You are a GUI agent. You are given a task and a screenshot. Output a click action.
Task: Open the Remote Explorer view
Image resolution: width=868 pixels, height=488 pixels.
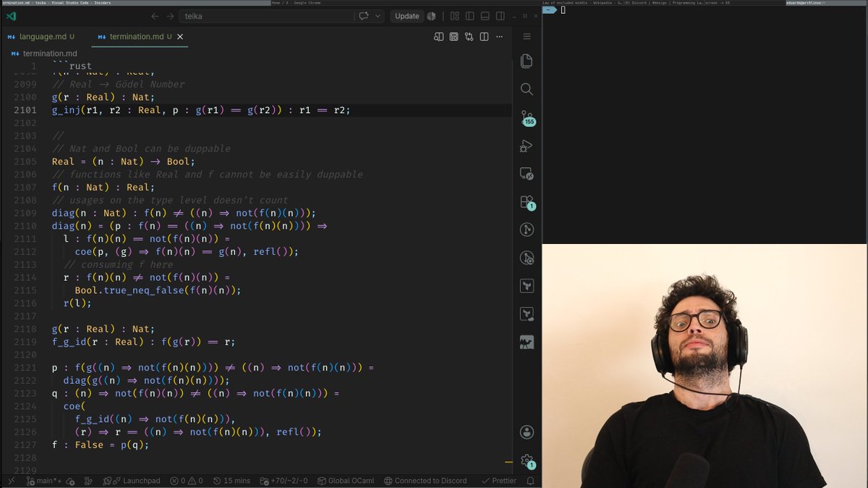point(527,174)
